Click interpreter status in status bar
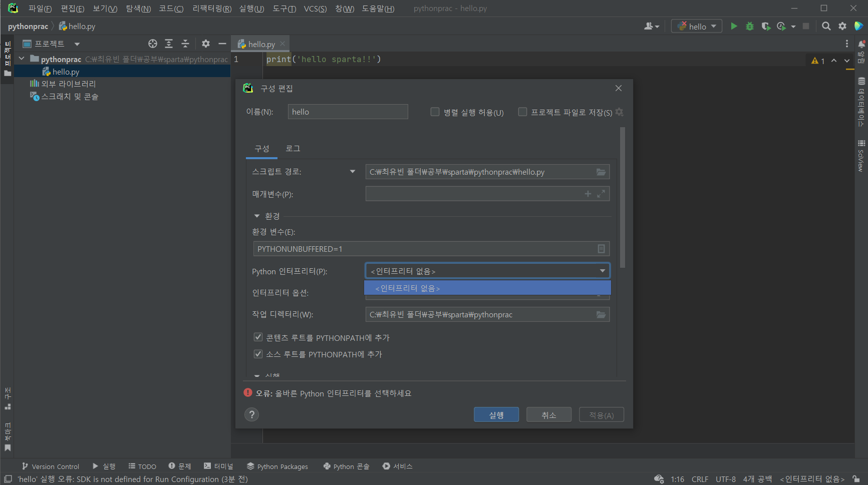Image resolution: width=868 pixels, height=485 pixels. tap(812, 479)
